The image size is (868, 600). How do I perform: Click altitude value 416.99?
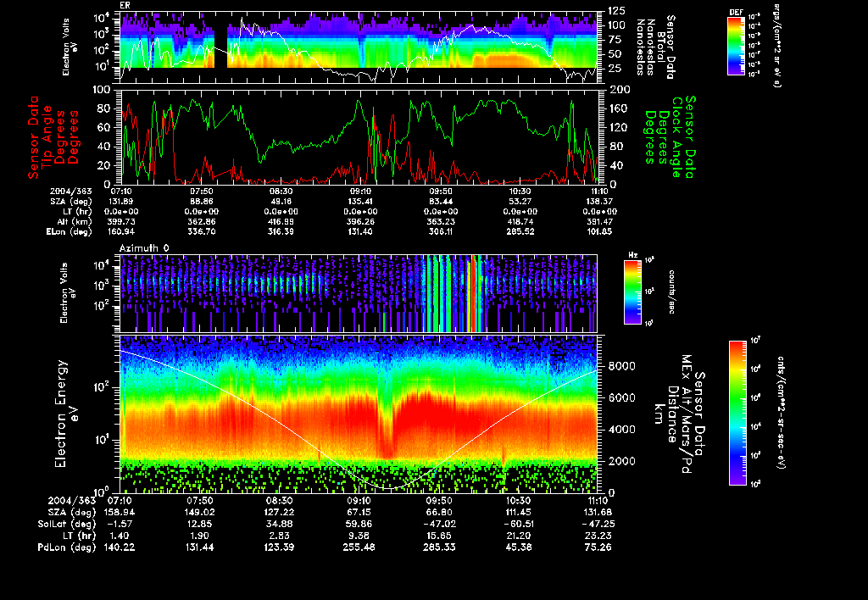click(281, 222)
